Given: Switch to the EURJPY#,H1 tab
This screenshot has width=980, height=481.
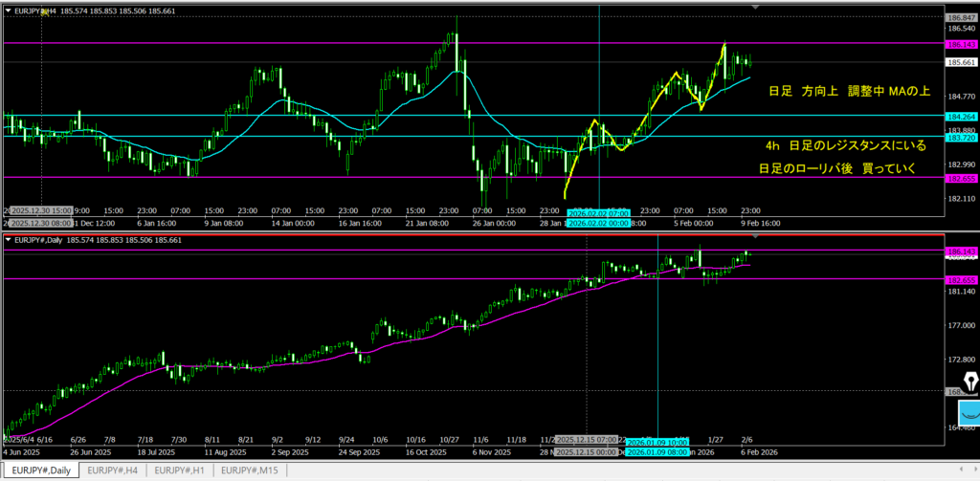Looking at the screenshot, I should [x=180, y=470].
